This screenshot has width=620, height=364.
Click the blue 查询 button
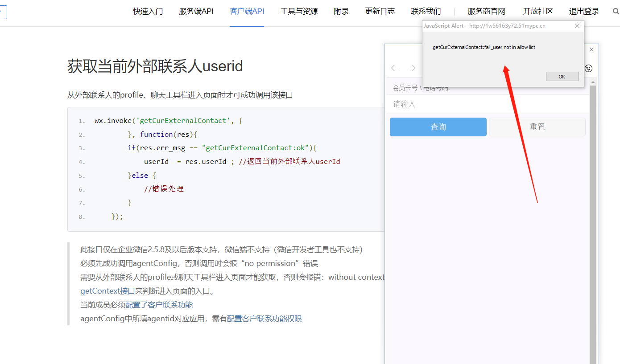coord(438,127)
